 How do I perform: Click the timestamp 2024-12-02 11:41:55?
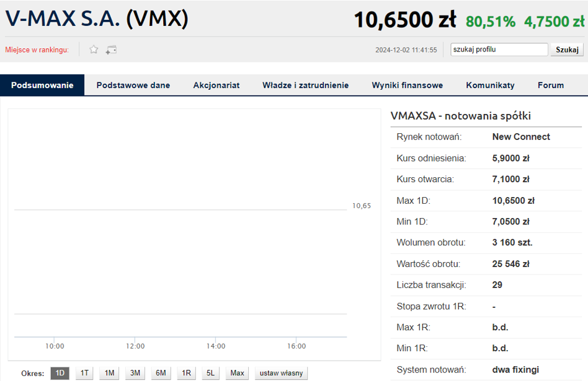coord(406,50)
